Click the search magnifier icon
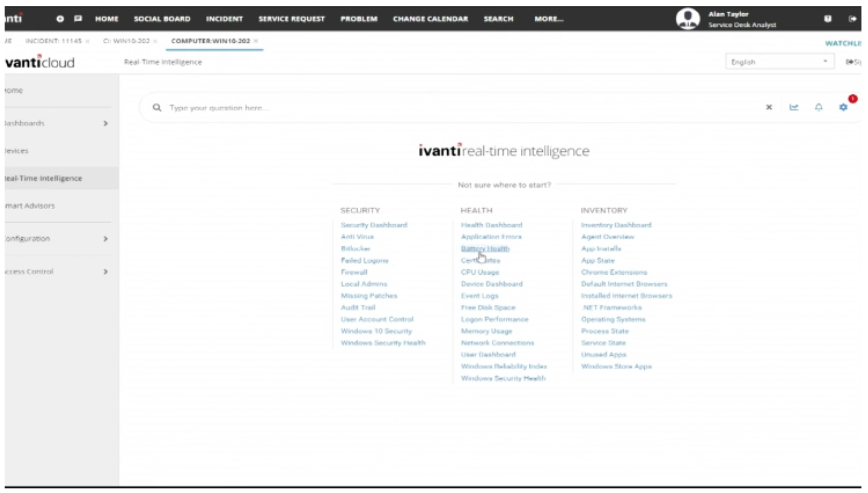Image resolution: width=868 pixels, height=493 pixels. 157,107
